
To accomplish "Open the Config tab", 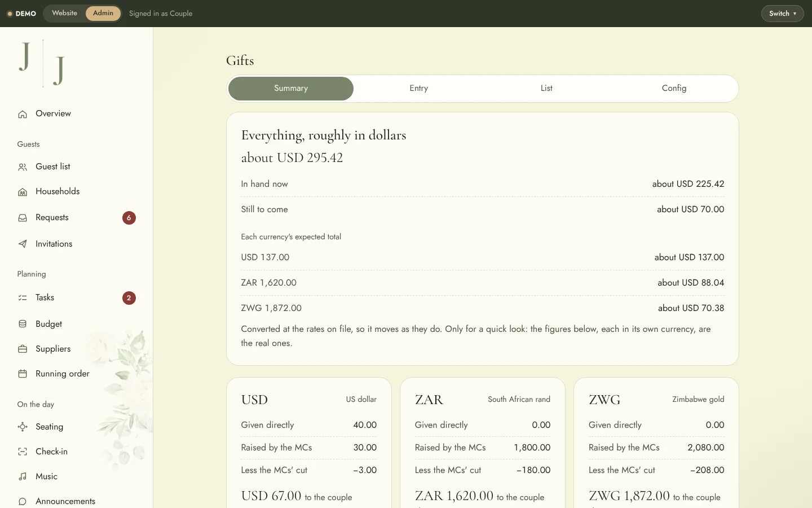I will pyautogui.click(x=674, y=89).
